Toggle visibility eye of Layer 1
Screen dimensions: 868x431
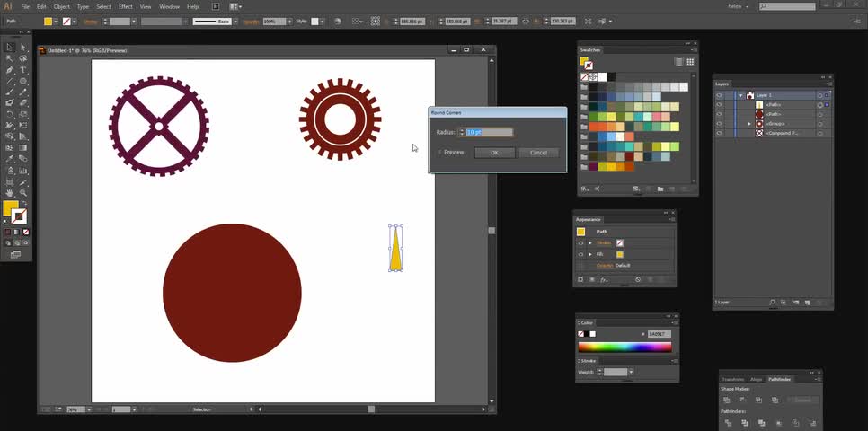719,95
